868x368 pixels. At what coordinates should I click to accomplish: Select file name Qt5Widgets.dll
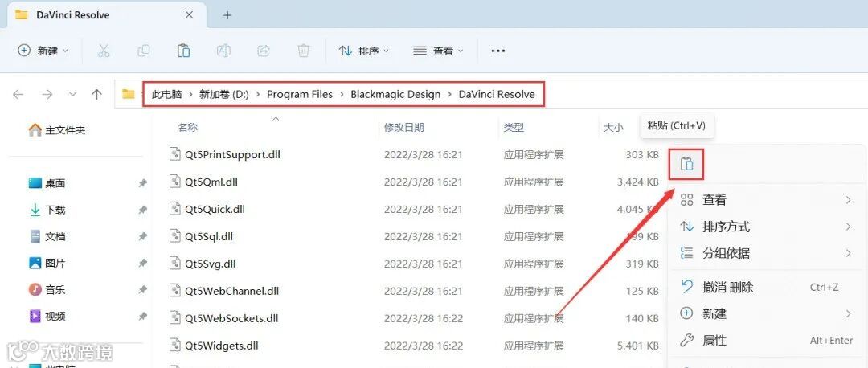[222, 346]
